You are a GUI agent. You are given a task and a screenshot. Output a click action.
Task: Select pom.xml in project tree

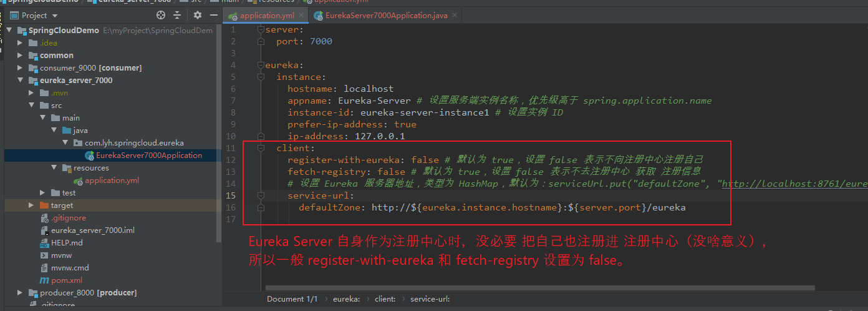tap(67, 280)
